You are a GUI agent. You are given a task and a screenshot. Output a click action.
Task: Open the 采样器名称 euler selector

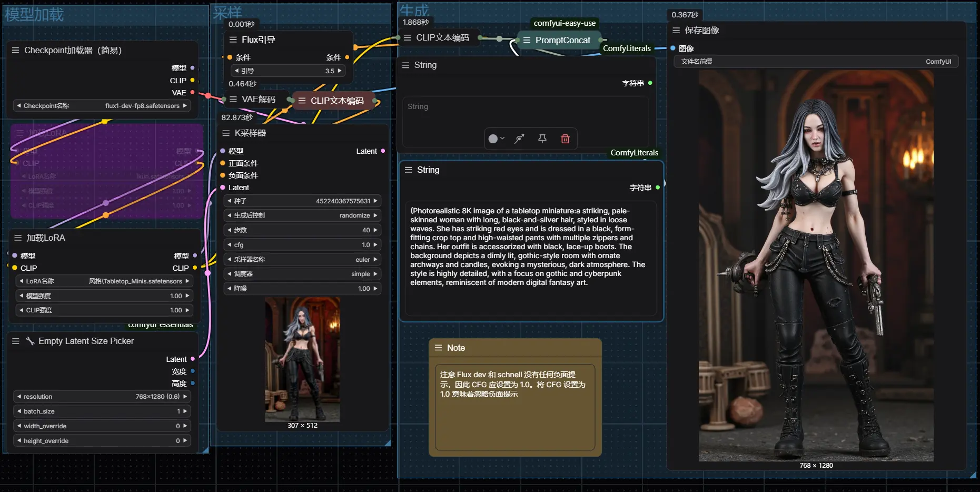pos(302,260)
